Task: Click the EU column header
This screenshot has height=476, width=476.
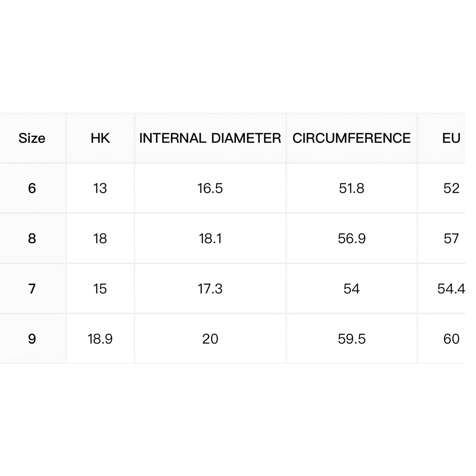Action: (451, 138)
